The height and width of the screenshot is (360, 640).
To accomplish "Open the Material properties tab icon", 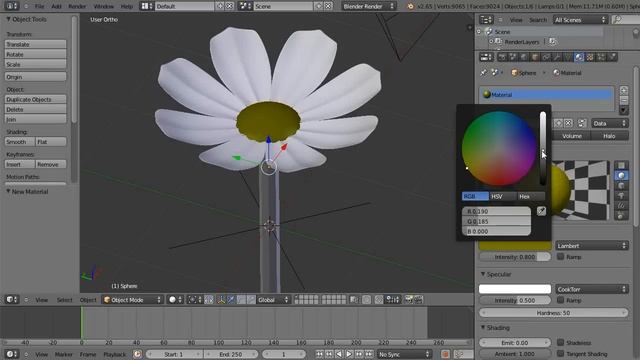I will tap(579, 57).
